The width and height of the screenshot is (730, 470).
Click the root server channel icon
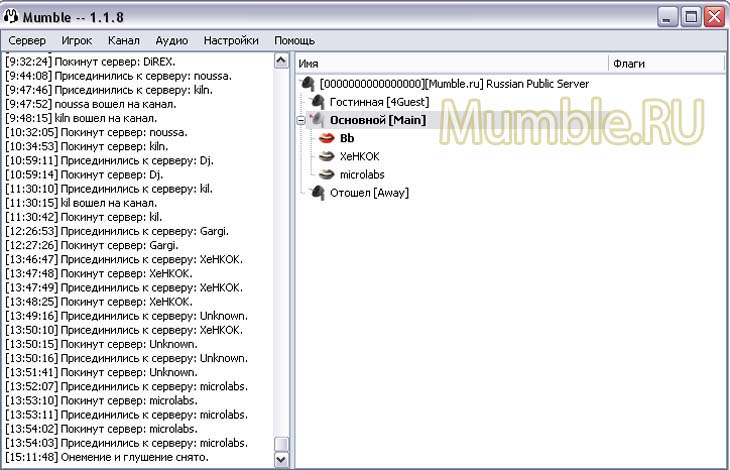click(309, 84)
